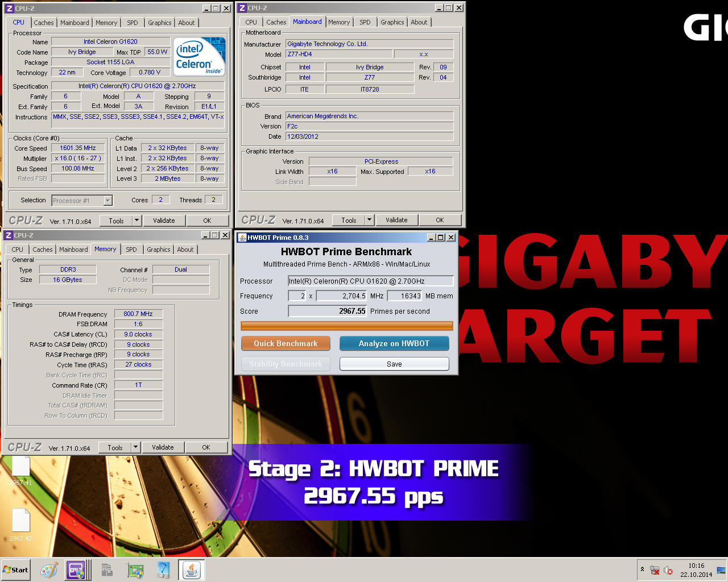Click the '27 clocks' cycle time value

pos(138,364)
